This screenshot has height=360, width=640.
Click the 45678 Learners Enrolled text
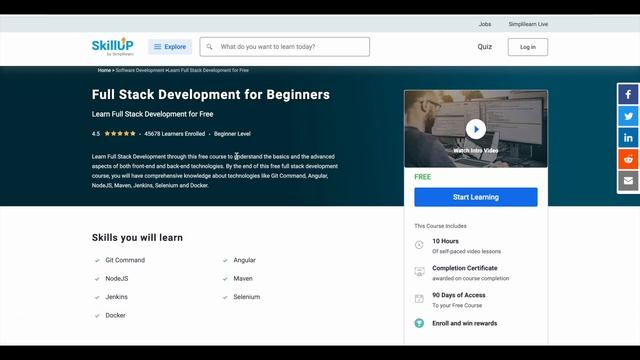click(x=175, y=133)
